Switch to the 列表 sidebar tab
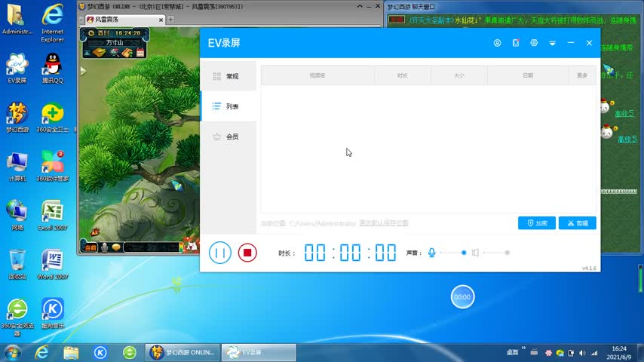Image resolution: width=644 pixels, height=362 pixels. [228, 106]
